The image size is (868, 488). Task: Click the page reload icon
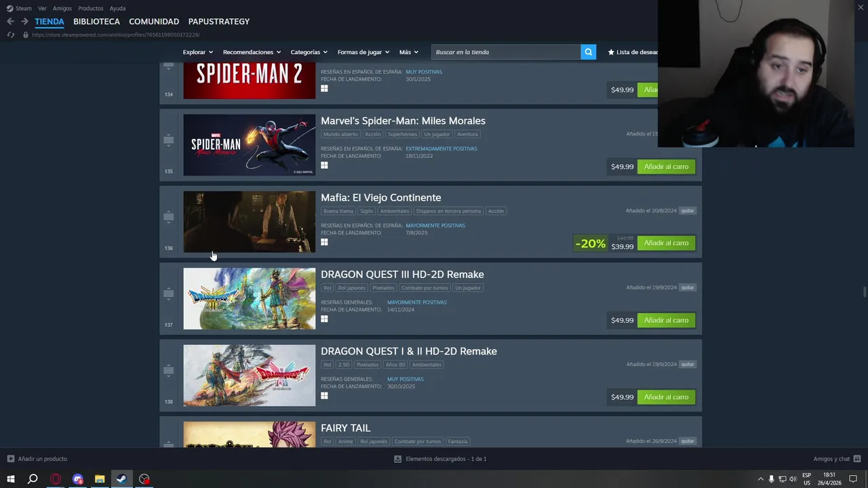click(x=10, y=35)
